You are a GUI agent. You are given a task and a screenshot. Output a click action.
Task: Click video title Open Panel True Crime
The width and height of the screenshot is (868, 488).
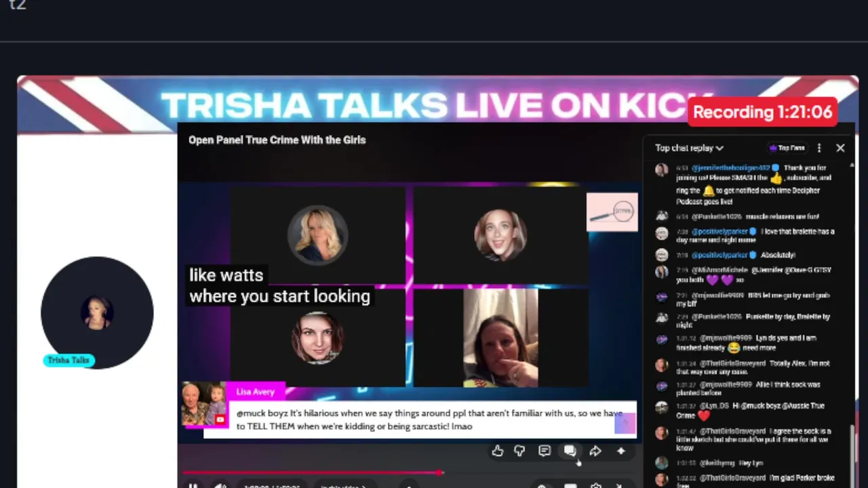[277, 140]
